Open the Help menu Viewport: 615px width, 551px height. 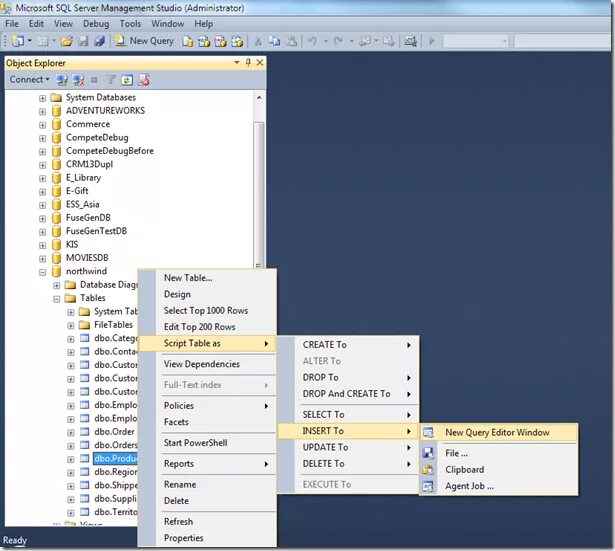204,24
